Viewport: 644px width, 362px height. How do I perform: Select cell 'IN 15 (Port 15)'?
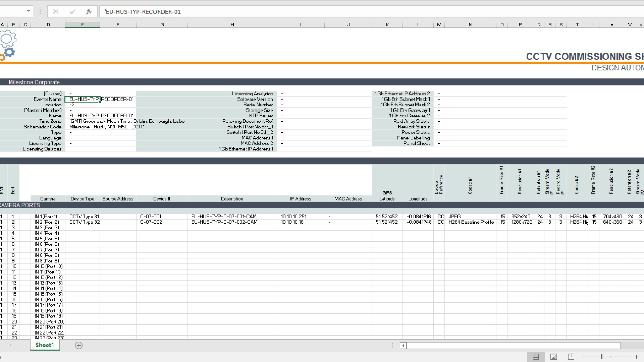click(x=48, y=294)
